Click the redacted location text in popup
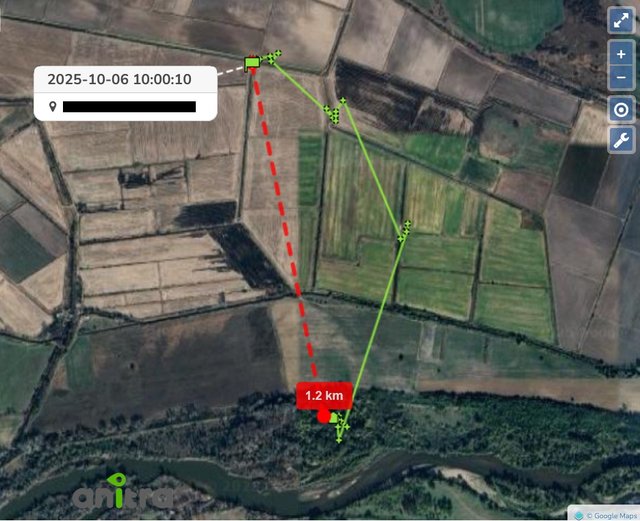This screenshot has width=640, height=521. click(x=129, y=107)
